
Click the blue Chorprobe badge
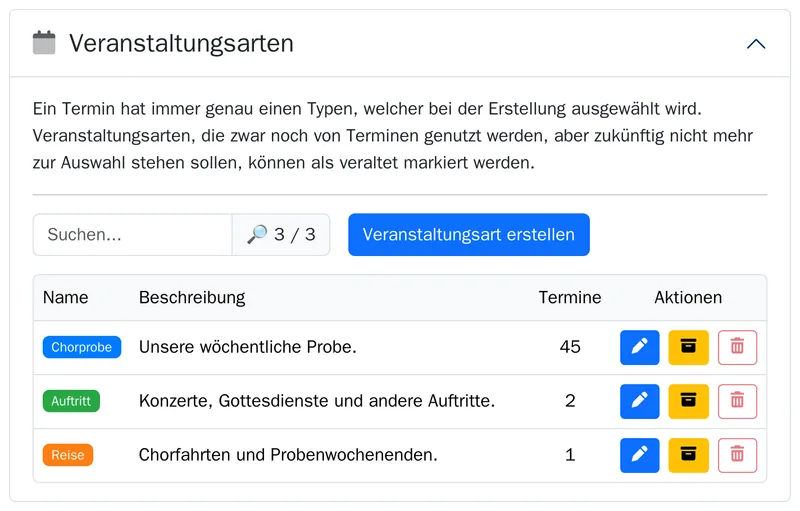pyautogui.click(x=82, y=347)
